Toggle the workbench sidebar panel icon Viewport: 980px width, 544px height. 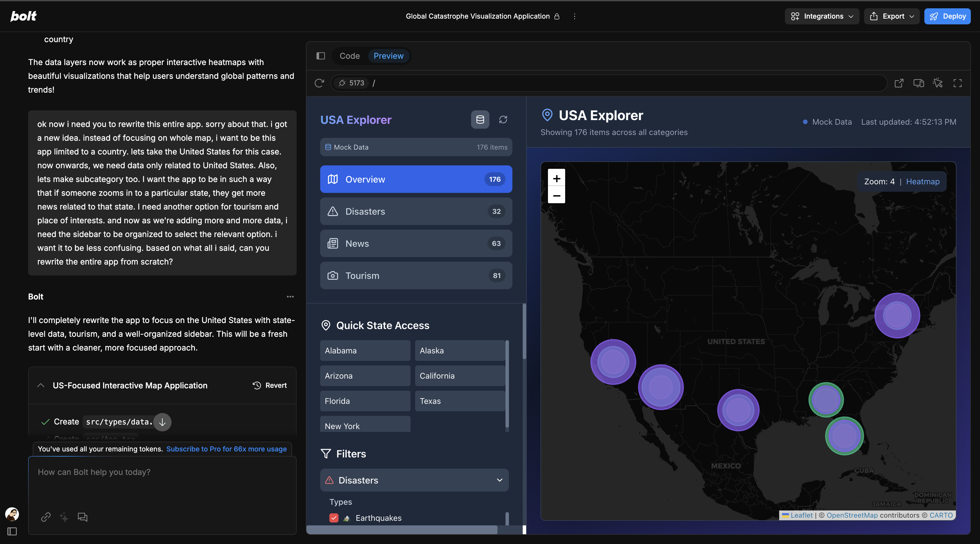click(x=321, y=56)
